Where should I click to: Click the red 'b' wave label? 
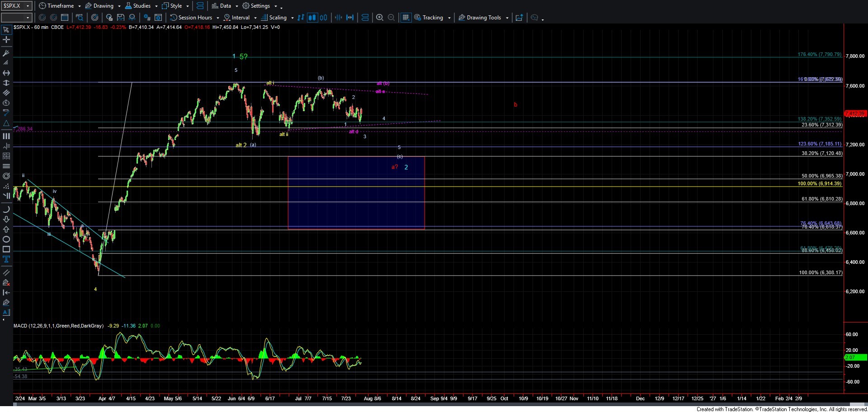coord(515,105)
